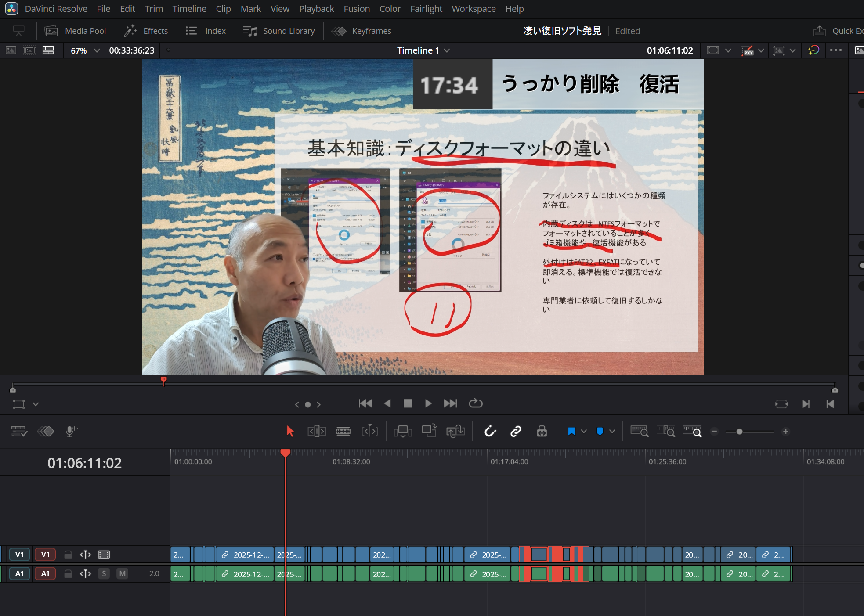Toggle linked selection chain icon
Screen dimensions: 864x616
click(x=516, y=432)
